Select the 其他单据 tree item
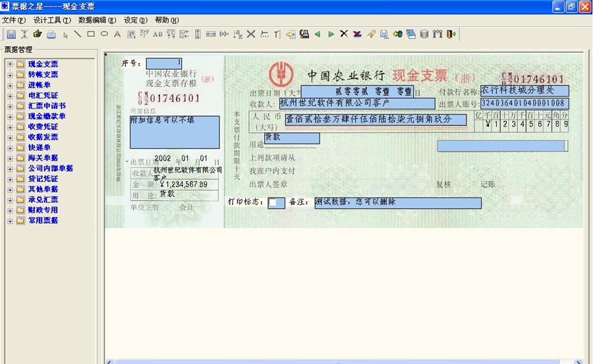Viewport: 593px width, 364px height. pyautogui.click(x=43, y=190)
